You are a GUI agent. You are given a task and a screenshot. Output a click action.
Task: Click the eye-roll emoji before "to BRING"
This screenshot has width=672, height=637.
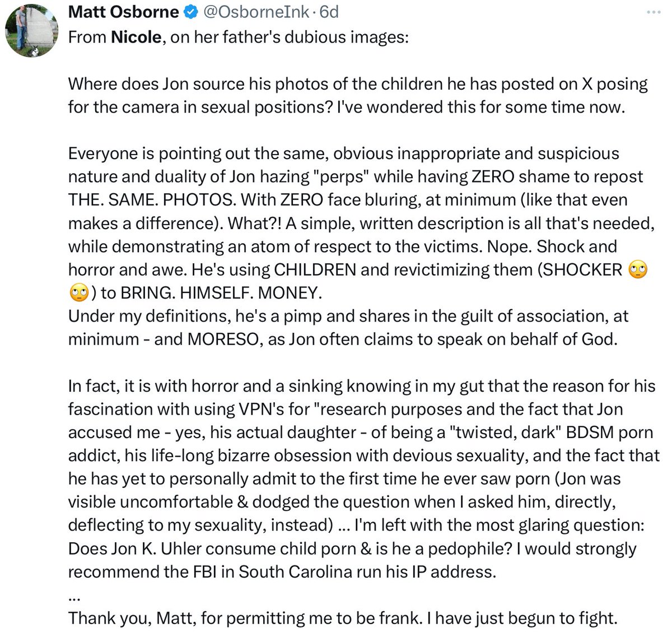click(x=78, y=293)
